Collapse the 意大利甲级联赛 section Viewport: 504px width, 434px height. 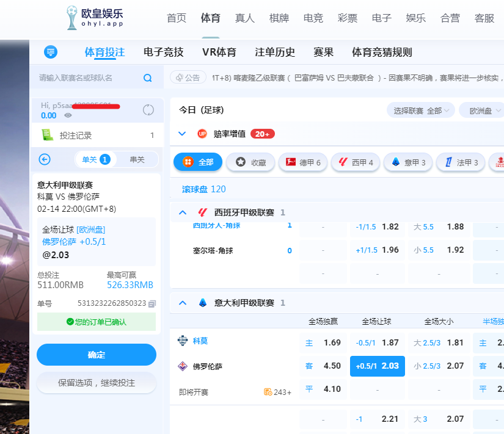[182, 303]
